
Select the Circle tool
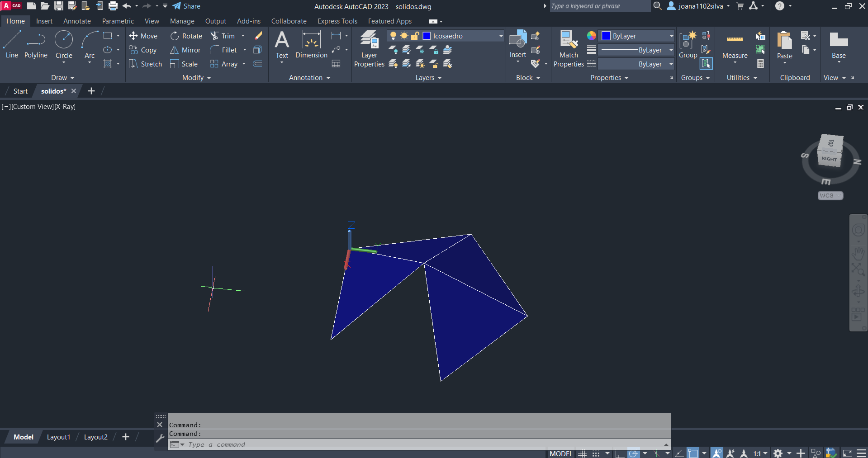pos(64,44)
